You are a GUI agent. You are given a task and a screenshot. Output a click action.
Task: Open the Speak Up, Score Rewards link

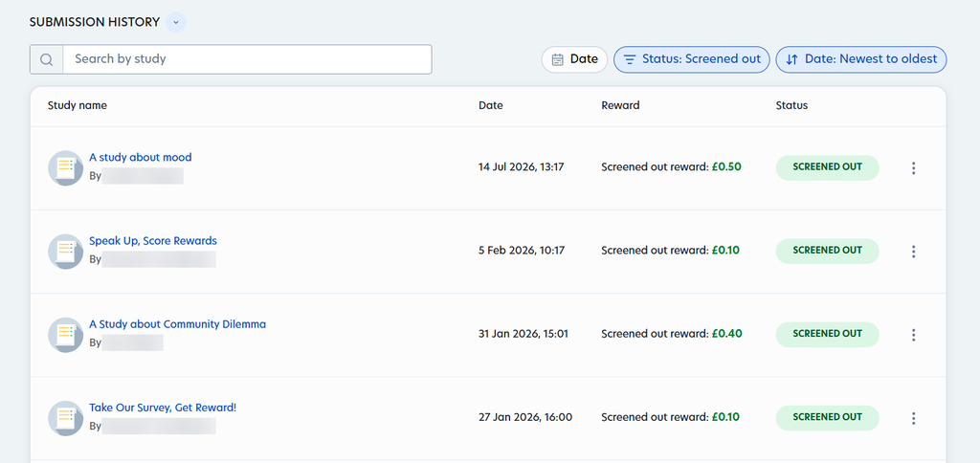pos(153,240)
